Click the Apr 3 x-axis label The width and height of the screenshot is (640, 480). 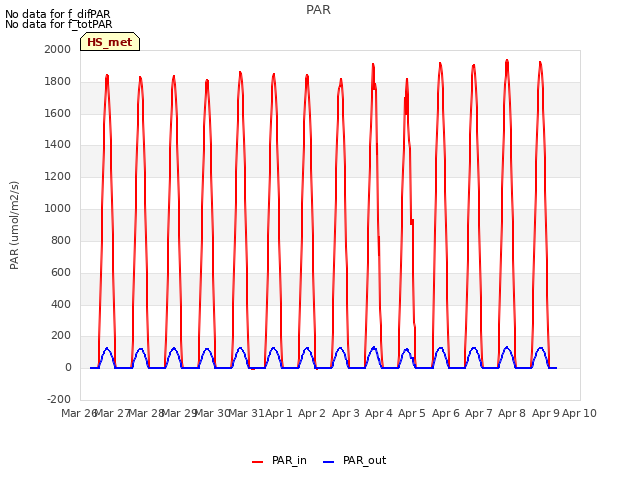tap(346, 413)
